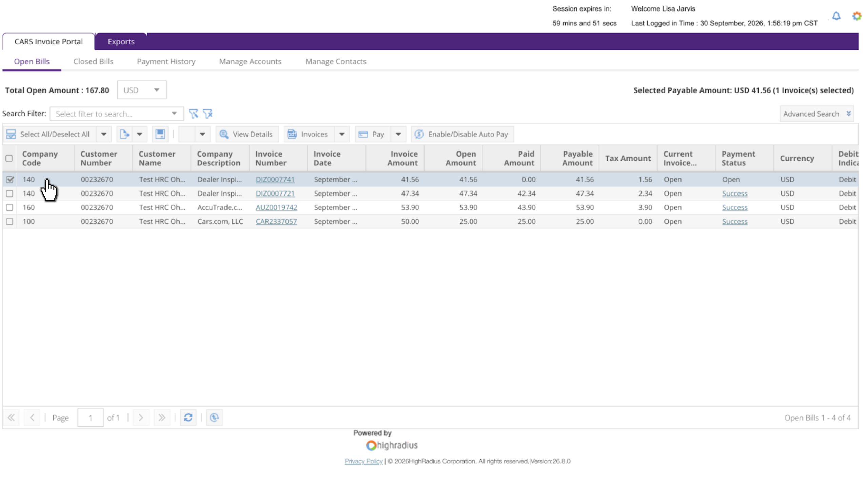
Task: Expand the Pay dropdown arrow
Action: click(x=398, y=134)
